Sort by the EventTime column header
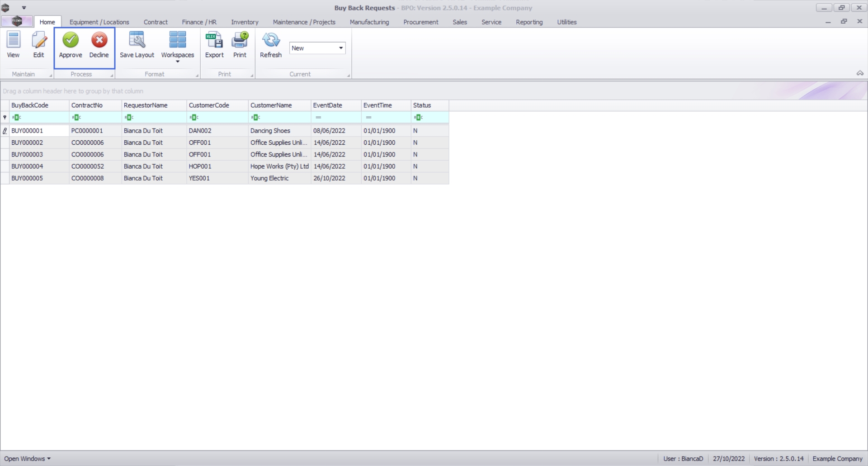The image size is (868, 466). pyautogui.click(x=386, y=105)
